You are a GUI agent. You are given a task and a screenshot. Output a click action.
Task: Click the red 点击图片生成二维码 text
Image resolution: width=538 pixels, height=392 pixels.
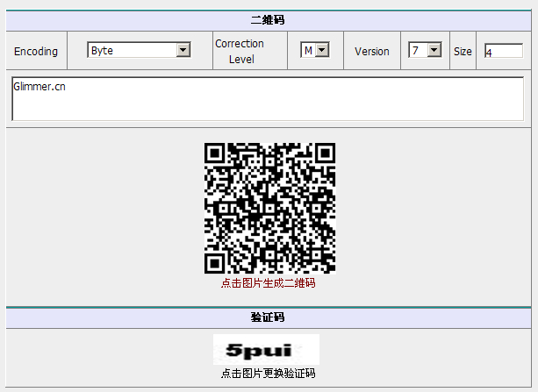pyautogui.click(x=268, y=283)
